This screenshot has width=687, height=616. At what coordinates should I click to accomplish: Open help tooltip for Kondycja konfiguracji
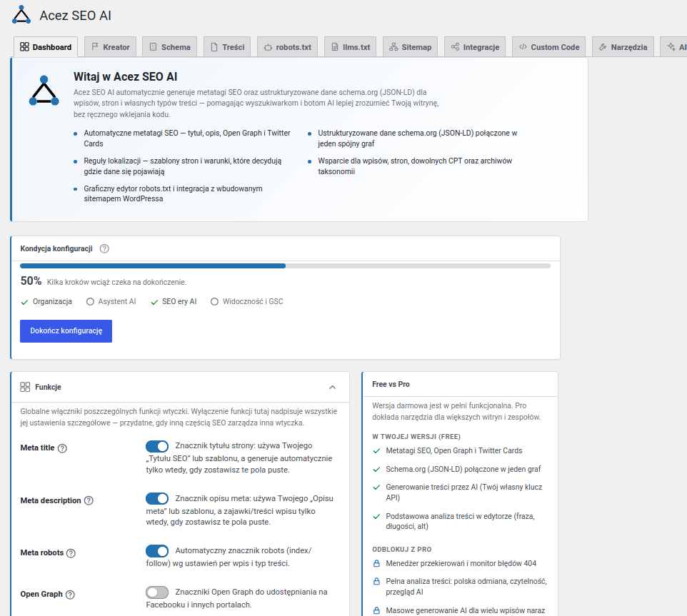point(104,248)
